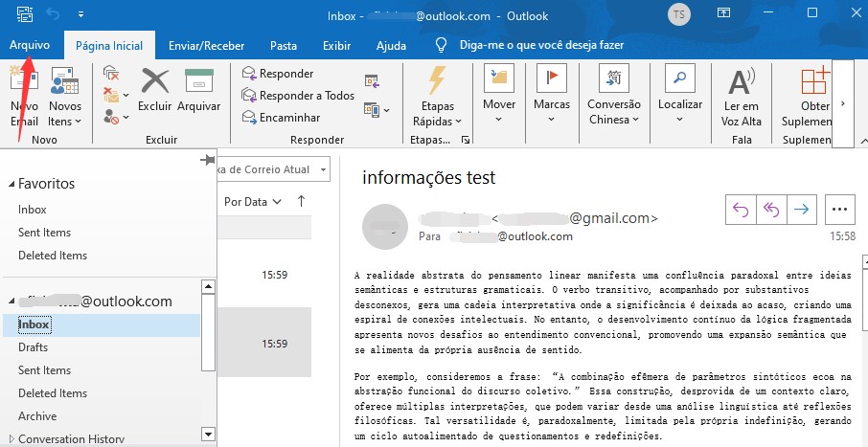Open account's Sent Items folder
Image resolution: width=868 pixels, height=447 pixels.
tap(44, 370)
